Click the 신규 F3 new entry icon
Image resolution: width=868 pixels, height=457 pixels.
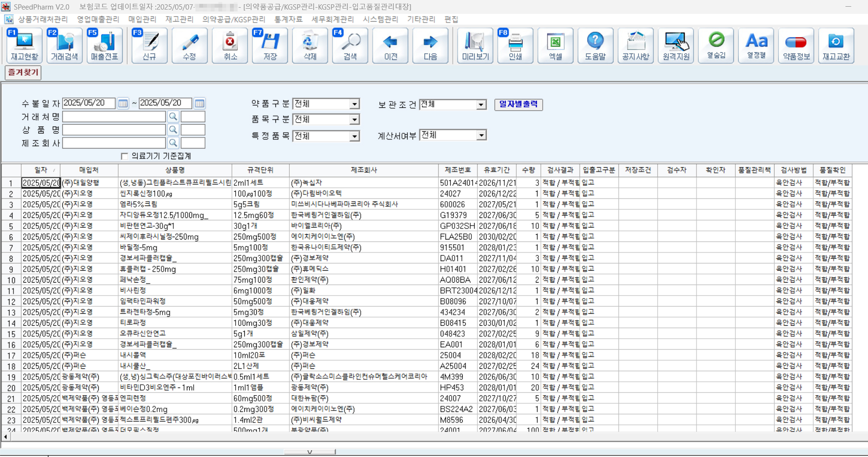(149, 46)
